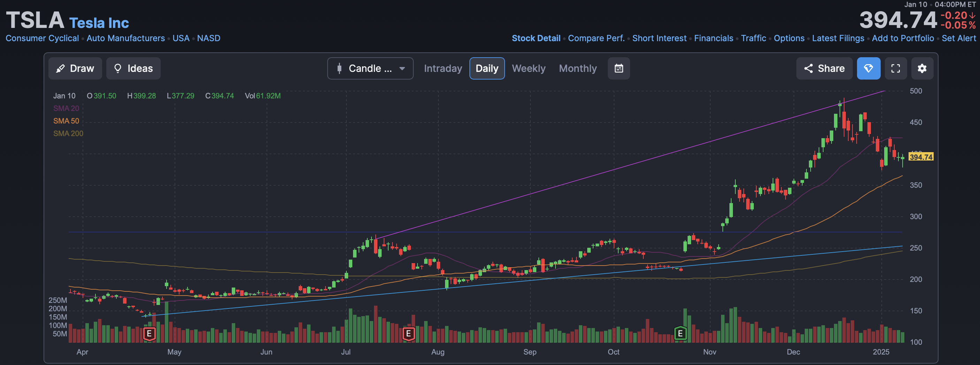Open USA country link

tap(181, 38)
